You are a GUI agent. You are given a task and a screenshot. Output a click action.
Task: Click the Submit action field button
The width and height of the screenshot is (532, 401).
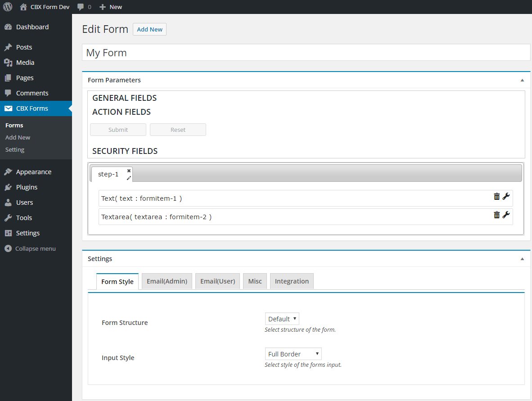pyautogui.click(x=118, y=130)
